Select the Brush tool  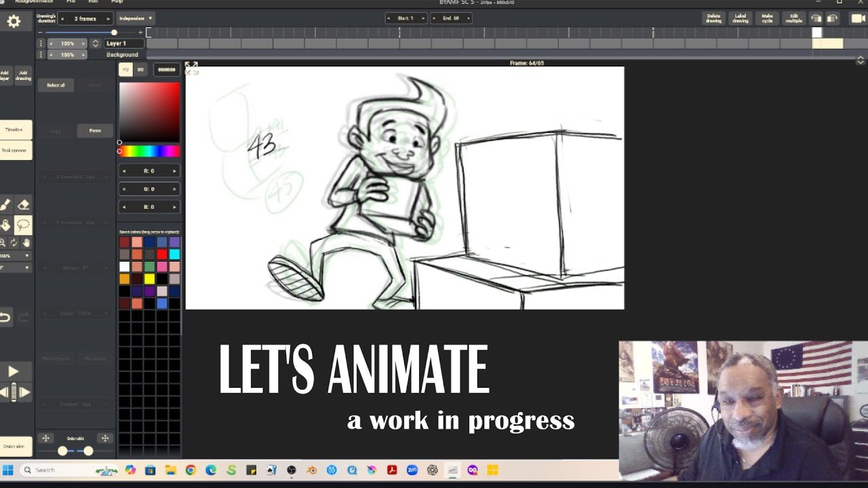(5, 205)
